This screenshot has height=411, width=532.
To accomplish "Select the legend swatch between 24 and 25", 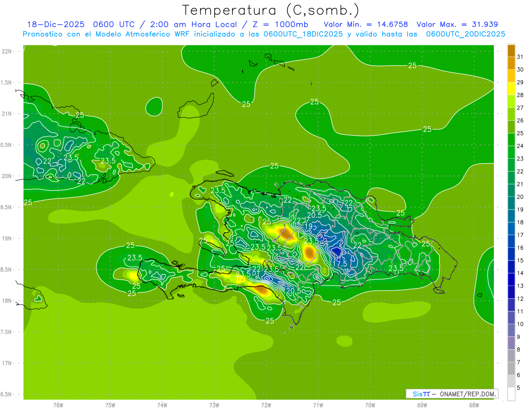I will pyautogui.click(x=511, y=140).
